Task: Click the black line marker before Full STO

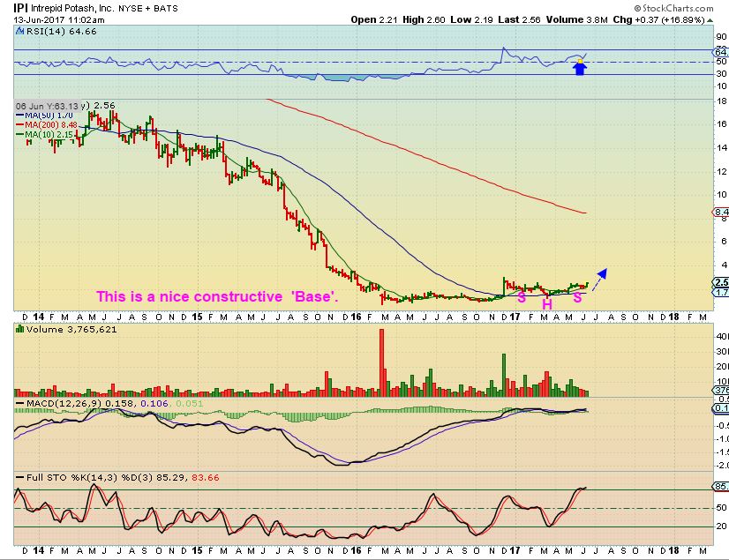Action: point(20,477)
